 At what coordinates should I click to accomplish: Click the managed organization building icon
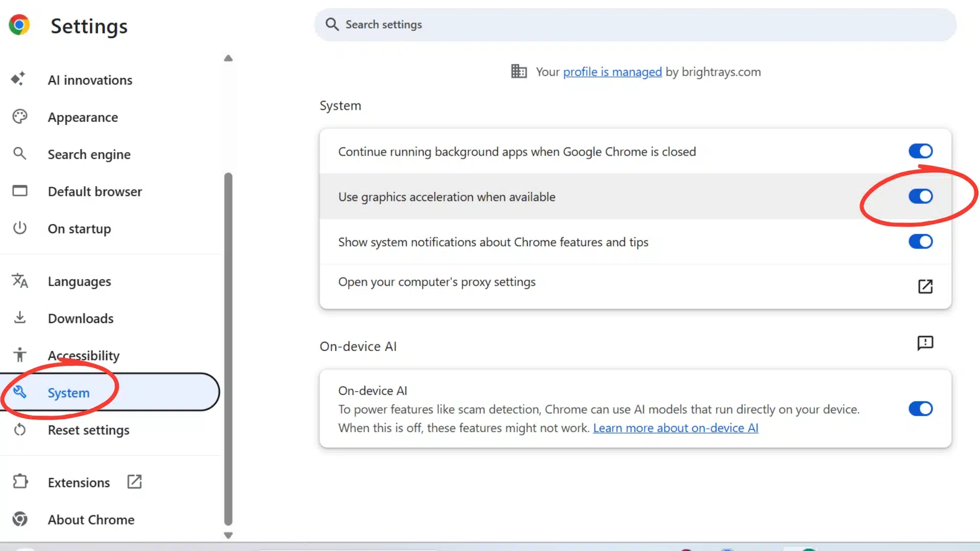[519, 71]
